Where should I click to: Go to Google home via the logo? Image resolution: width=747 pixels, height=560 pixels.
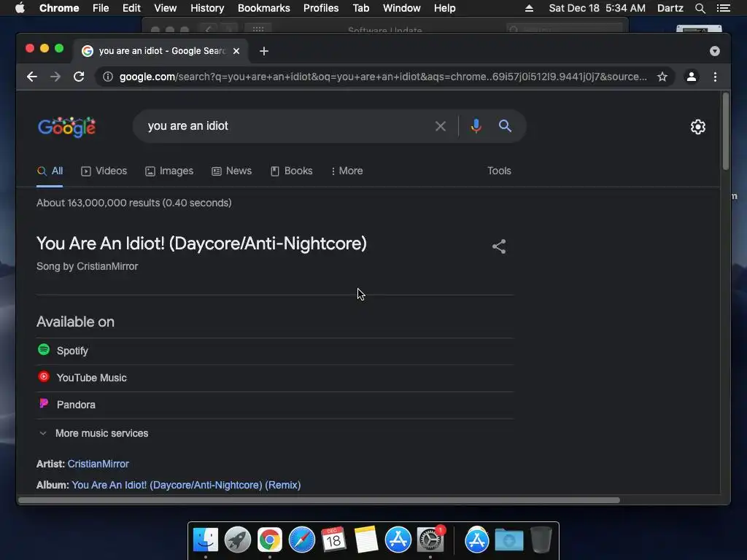[x=66, y=127]
